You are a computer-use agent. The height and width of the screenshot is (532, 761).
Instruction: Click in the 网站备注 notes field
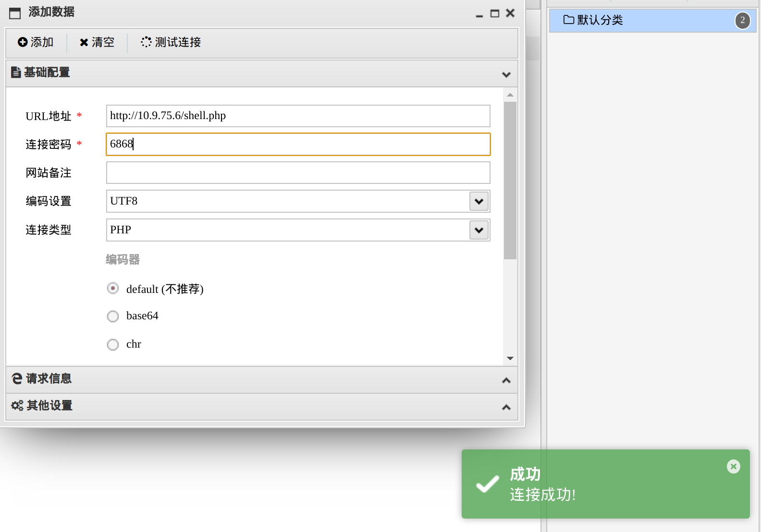(298, 172)
